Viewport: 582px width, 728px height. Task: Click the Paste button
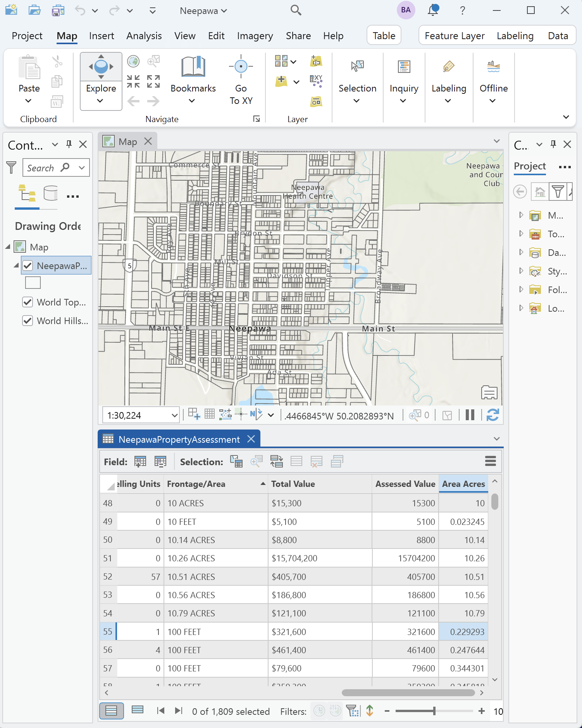(x=29, y=79)
